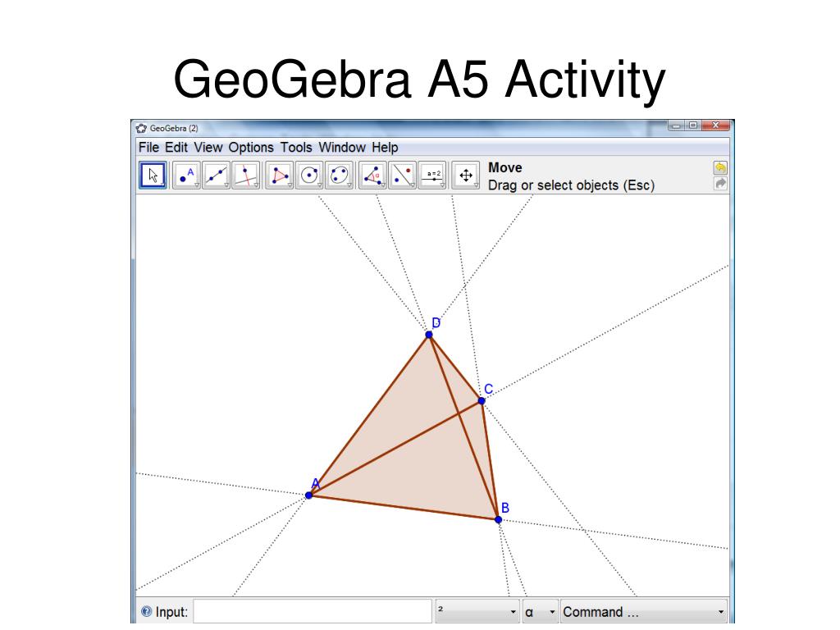Open the Tools menu

tap(295, 148)
